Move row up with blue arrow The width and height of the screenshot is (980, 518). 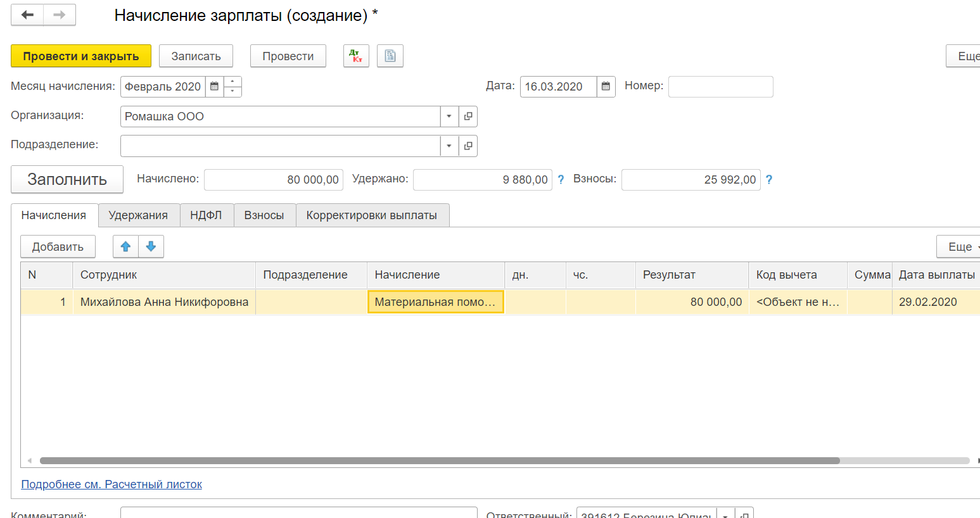125,246
